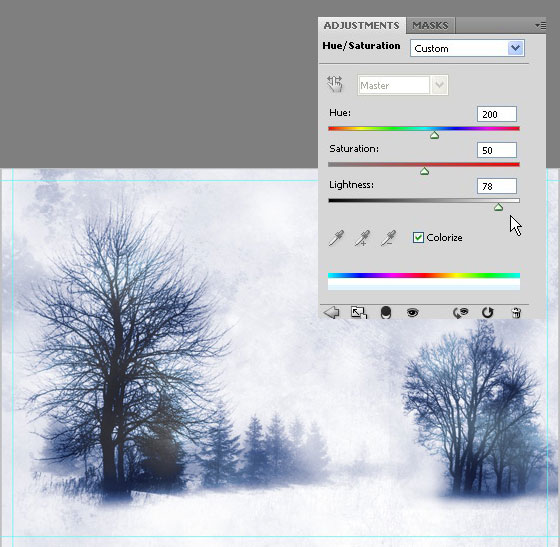Toggle layer visibility eye icon
560x547 pixels.
coord(412,313)
